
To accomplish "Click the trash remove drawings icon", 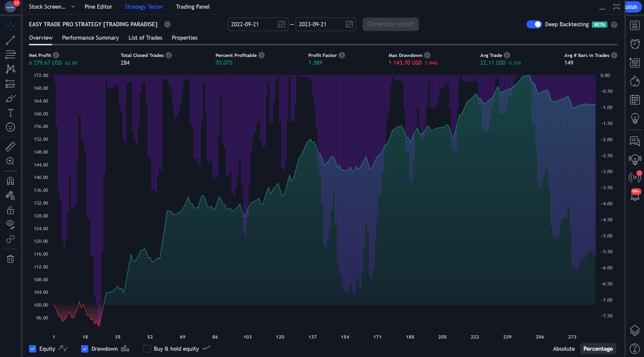I will click(x=10, y=259).
